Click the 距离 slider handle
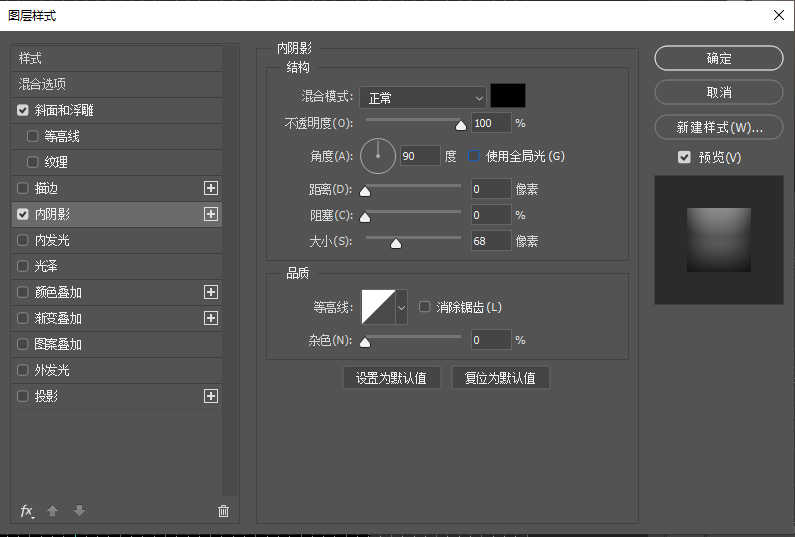 (x=365, y=191)
